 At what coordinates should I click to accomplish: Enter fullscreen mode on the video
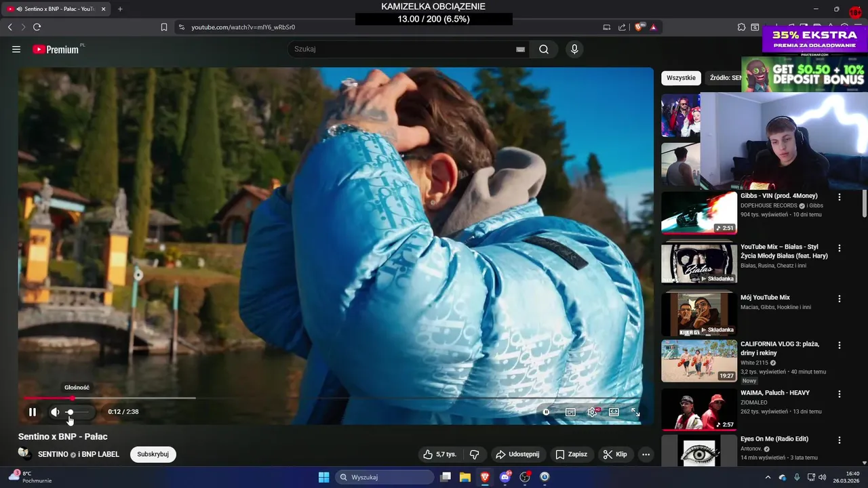coord(635,411)
